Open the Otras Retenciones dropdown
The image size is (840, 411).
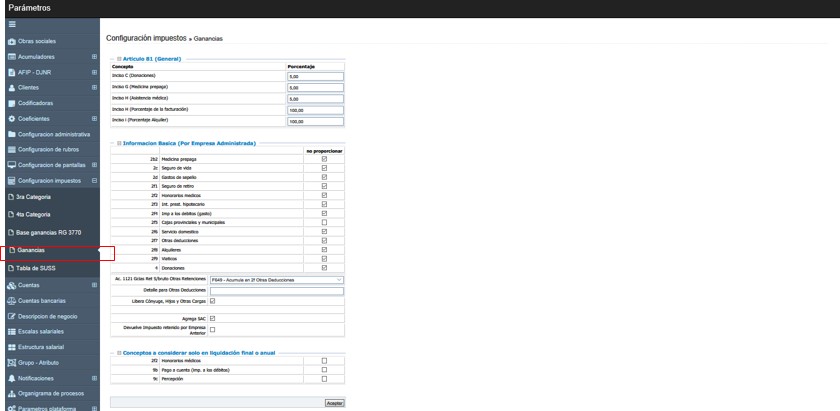(x=277, y=280)
